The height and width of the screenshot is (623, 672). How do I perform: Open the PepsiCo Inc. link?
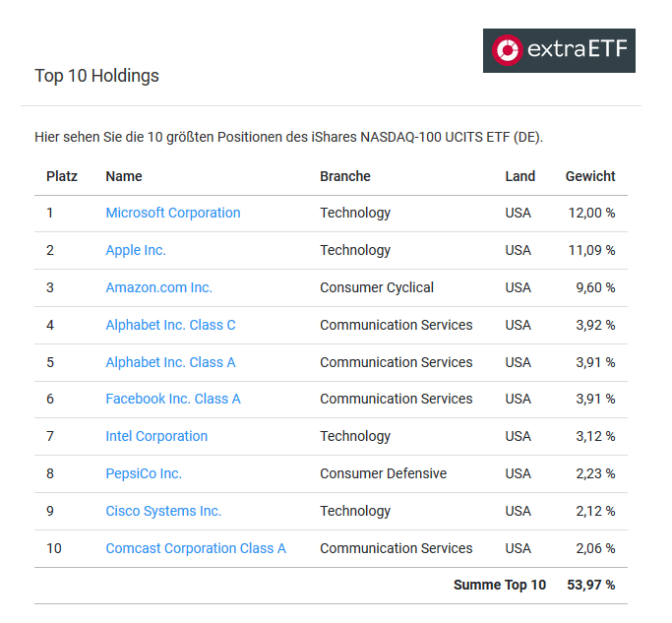coord(144,473)
